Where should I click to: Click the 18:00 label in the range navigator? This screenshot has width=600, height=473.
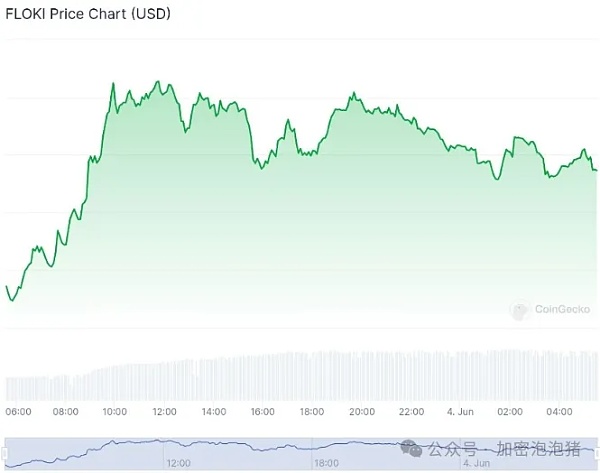point(326,463)
